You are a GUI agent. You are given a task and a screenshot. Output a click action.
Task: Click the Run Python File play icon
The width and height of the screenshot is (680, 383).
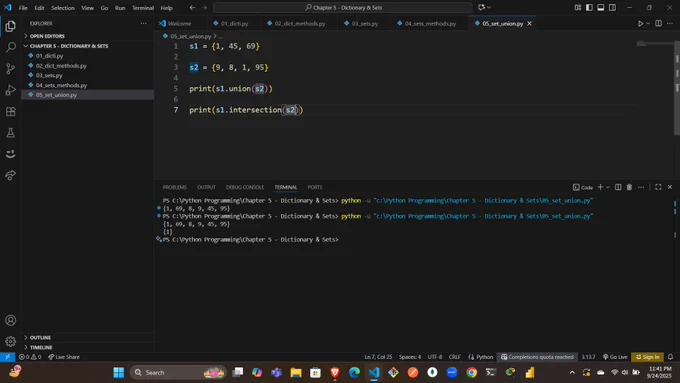[640, 23]
